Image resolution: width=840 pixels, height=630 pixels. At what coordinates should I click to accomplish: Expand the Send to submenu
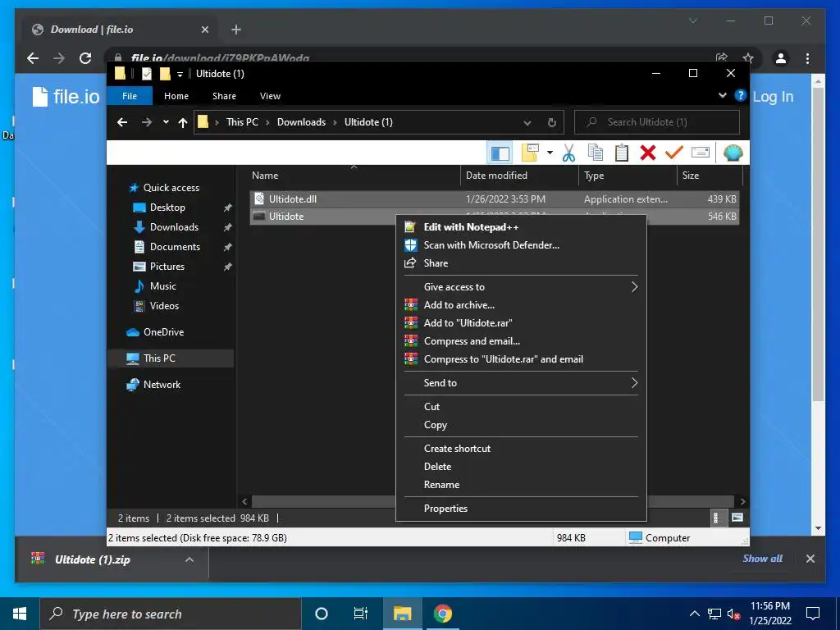pos(521,383)
